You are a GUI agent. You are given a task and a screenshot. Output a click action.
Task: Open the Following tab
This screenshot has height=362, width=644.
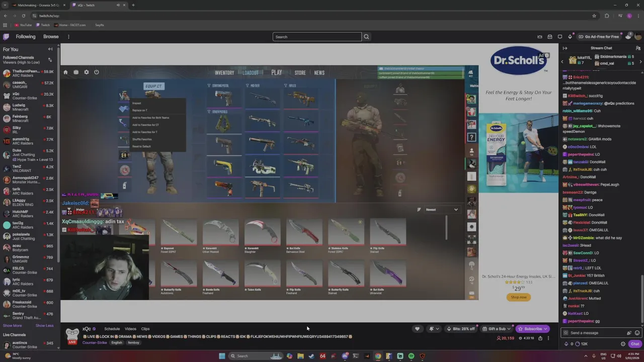tap(26, 37)
